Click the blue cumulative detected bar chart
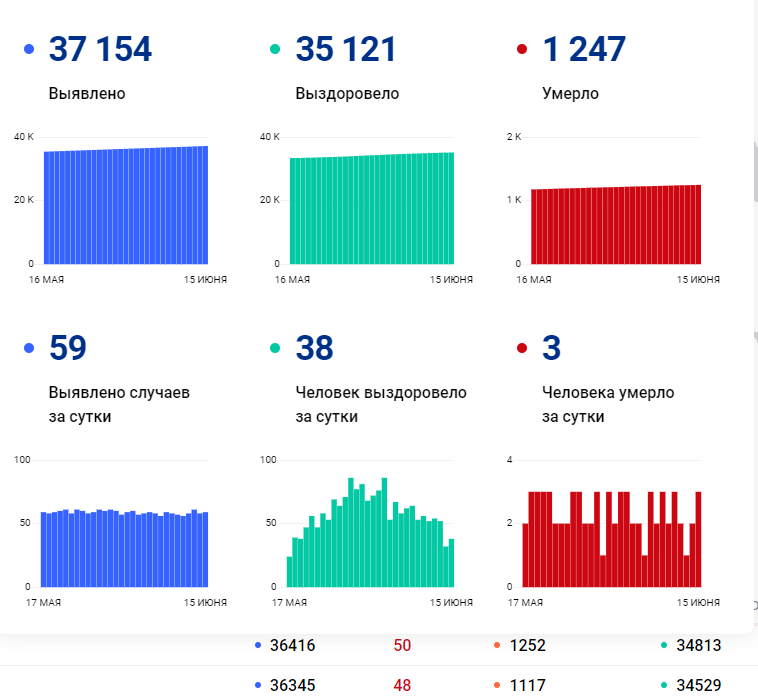 pos(126,205)
